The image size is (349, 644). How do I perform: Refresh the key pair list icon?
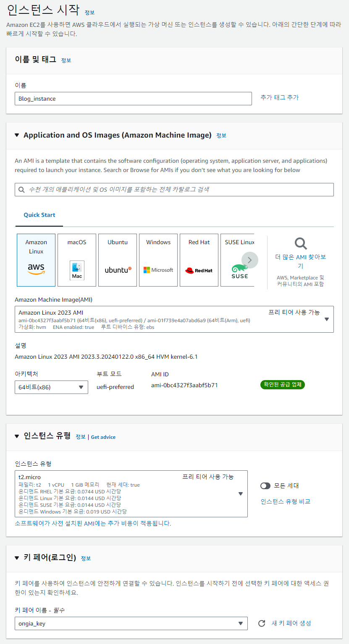pos(262,623)
